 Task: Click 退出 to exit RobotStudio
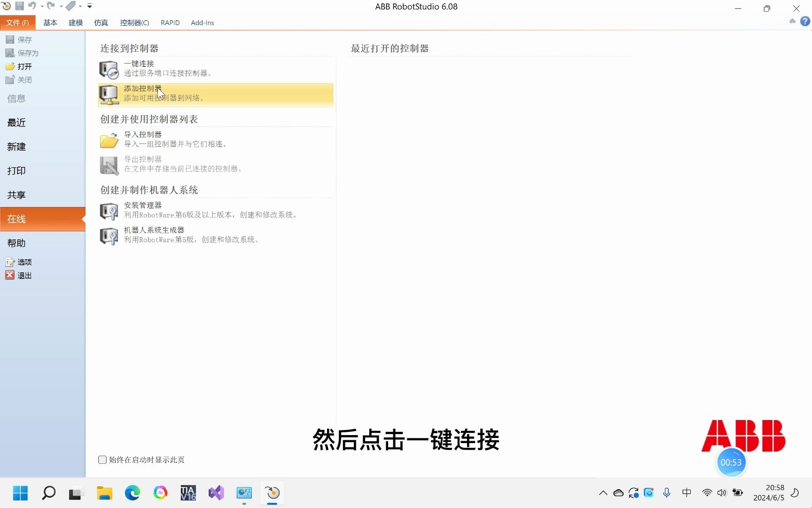click(19, 276)
